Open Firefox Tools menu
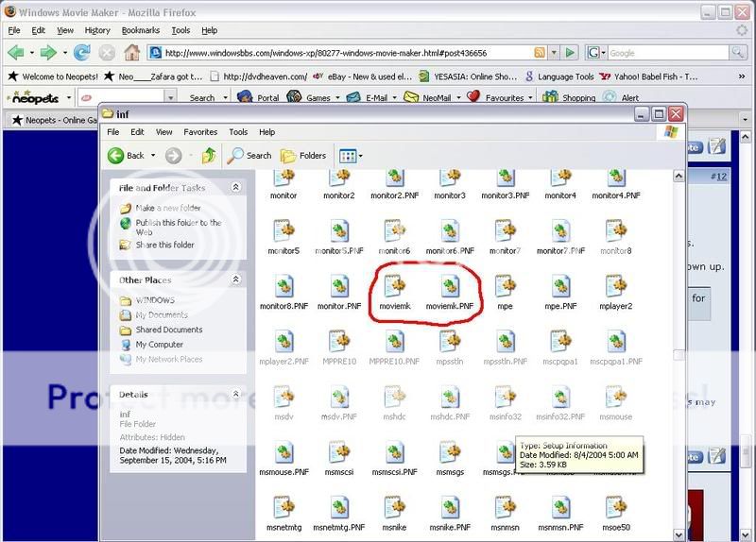Image resolution: width=756 pixels, height=542 pixels. click(180, 30)
